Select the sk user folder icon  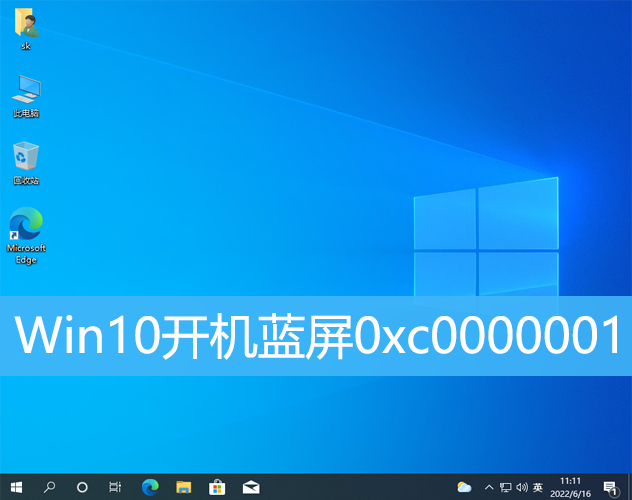26,29
